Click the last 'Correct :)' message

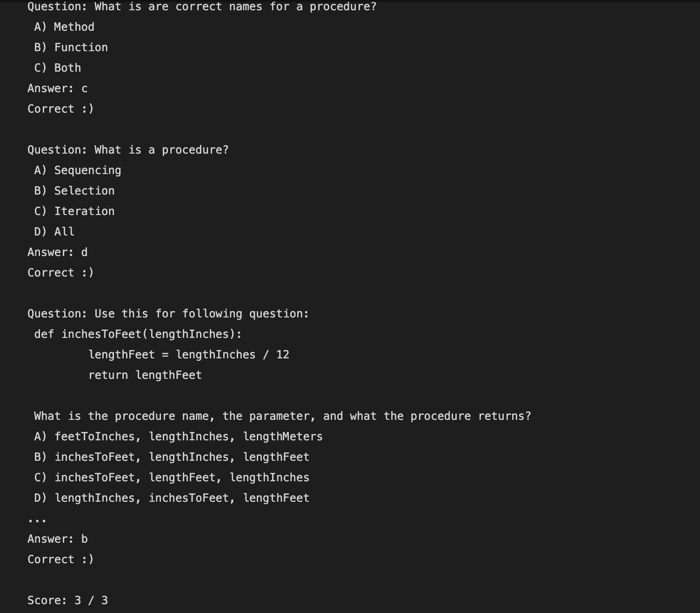pyautogui.click(x=60, y=559)
